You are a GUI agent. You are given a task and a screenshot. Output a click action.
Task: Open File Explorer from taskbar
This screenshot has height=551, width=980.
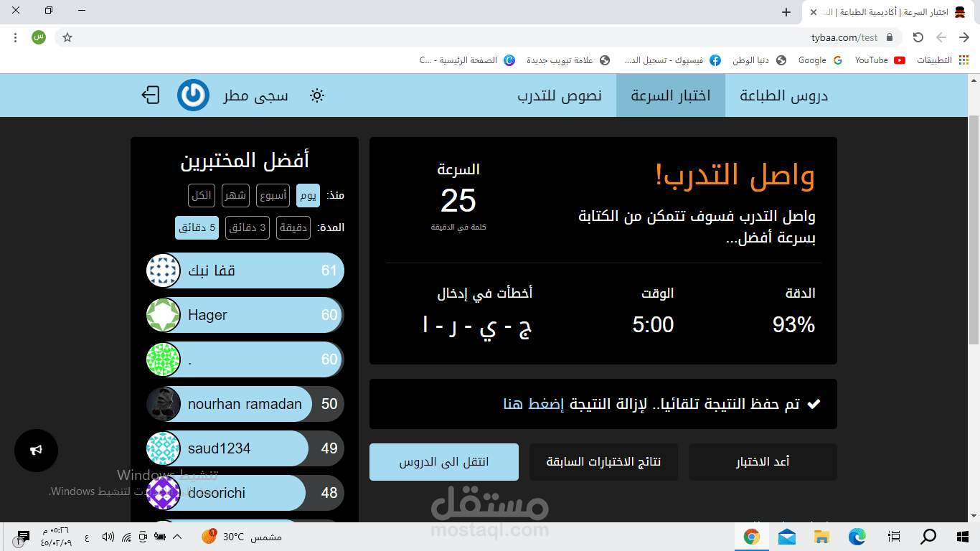(822, 536)
